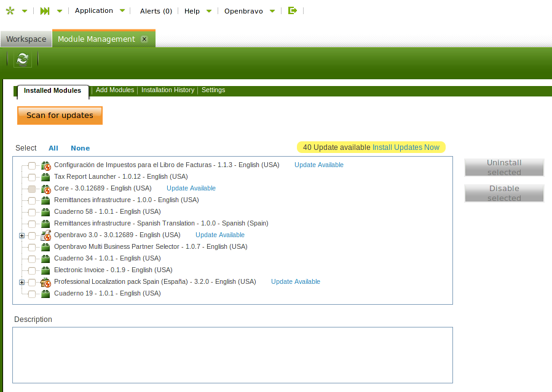
Task: Click the Electronic Invoice module icon
Action: point(45,270)
